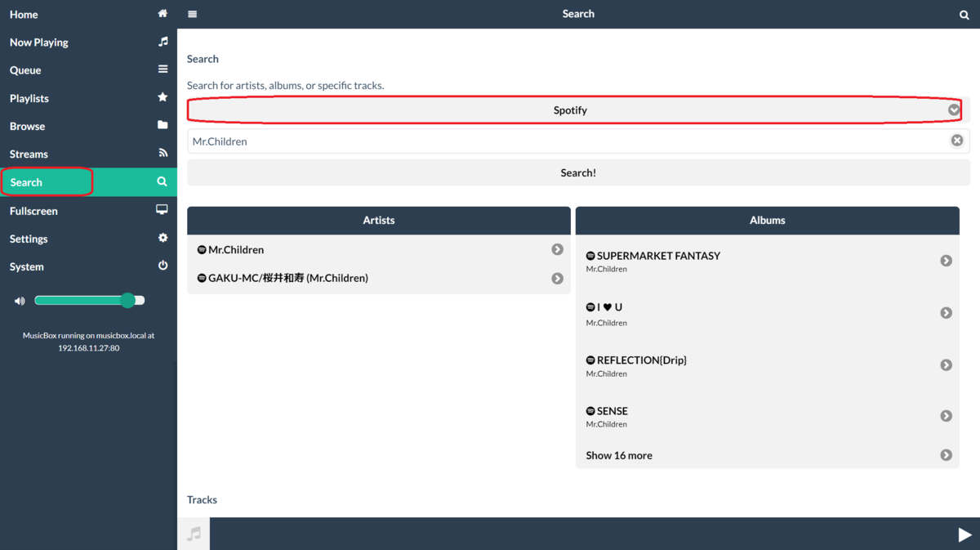Viewport: 980px width, 550px height.
Task: Clear the search field with the X
Action: (x=956, y=141)
